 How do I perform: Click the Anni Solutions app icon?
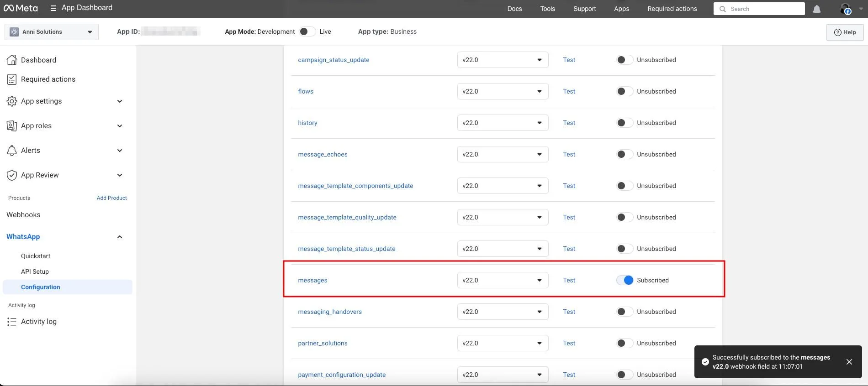coord(14,32)
